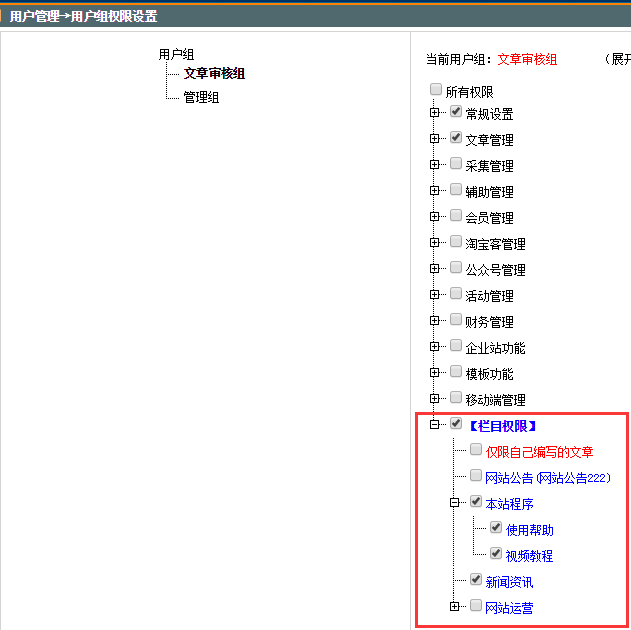
Task: Expand the 网站运营 tree node
Action: pos(455,607)
